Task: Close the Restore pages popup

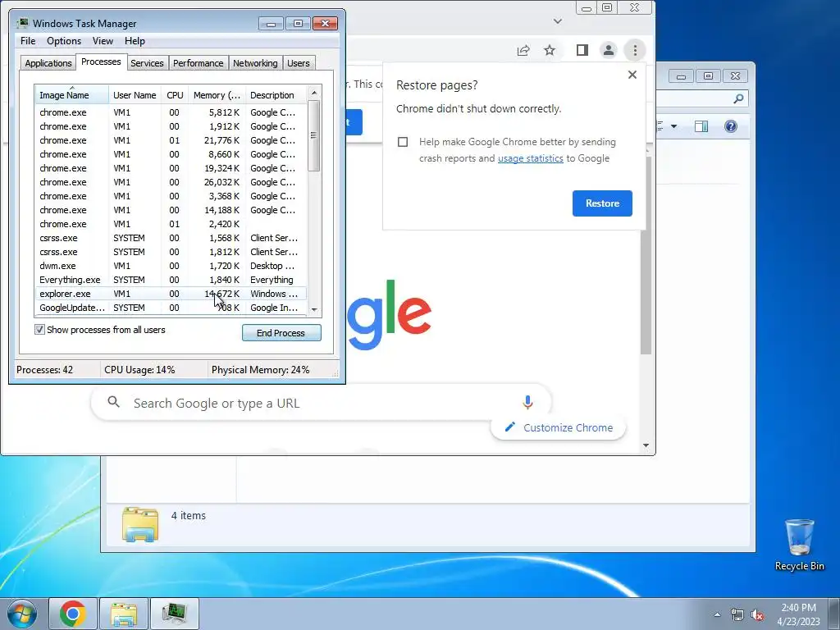Action: click(632, 75)
